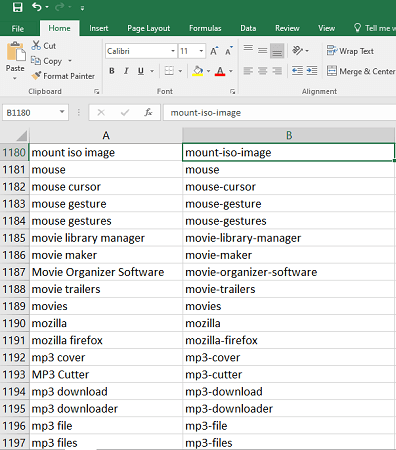Align text right
This screenshot has height=450, width=396.
277,71
